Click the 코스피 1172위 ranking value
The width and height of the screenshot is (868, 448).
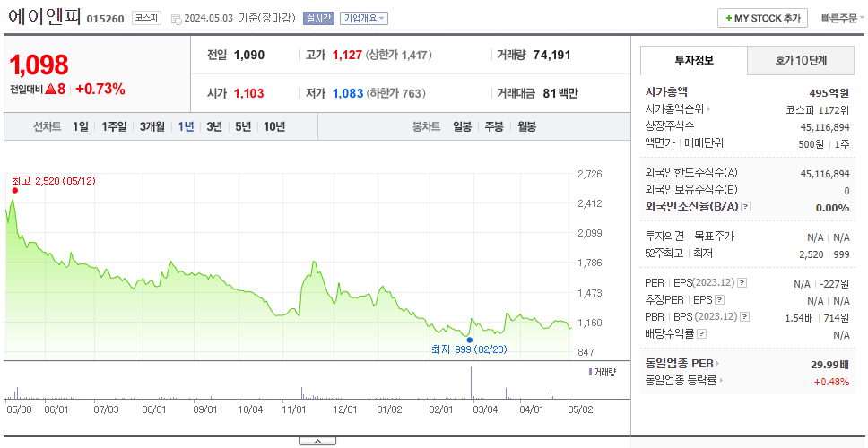[818, 109]
